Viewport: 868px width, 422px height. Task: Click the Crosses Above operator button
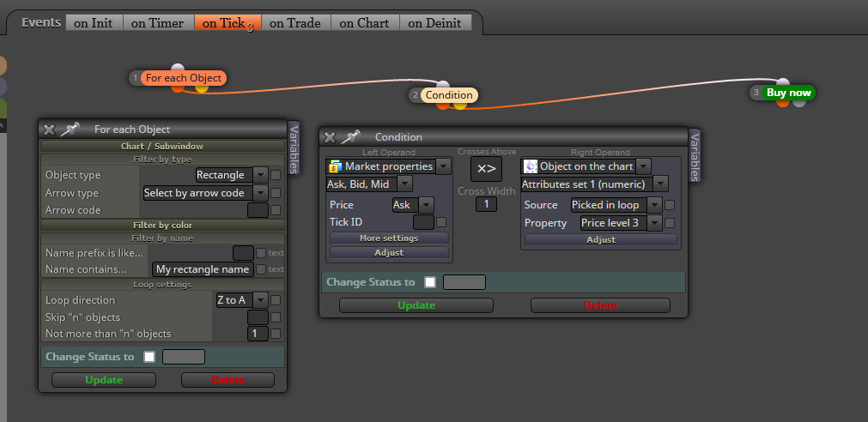pos(486,169)
